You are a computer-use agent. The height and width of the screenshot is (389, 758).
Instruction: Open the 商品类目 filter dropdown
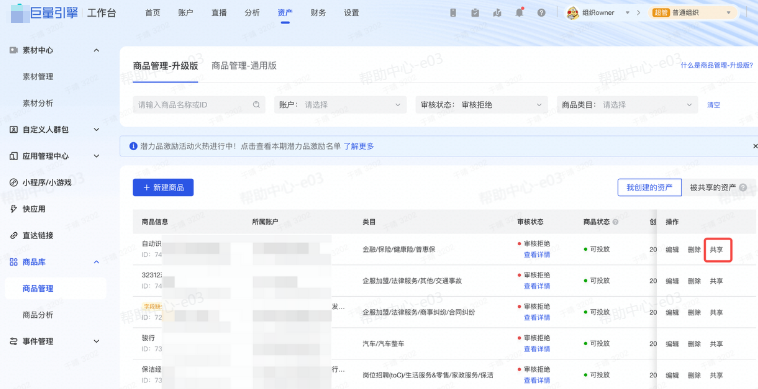tap(627, 105)
